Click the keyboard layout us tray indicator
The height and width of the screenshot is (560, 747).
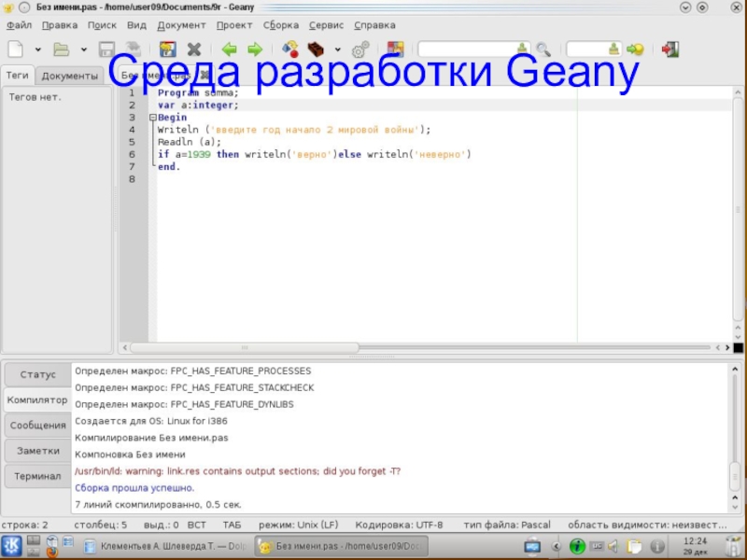coord(597,546)
